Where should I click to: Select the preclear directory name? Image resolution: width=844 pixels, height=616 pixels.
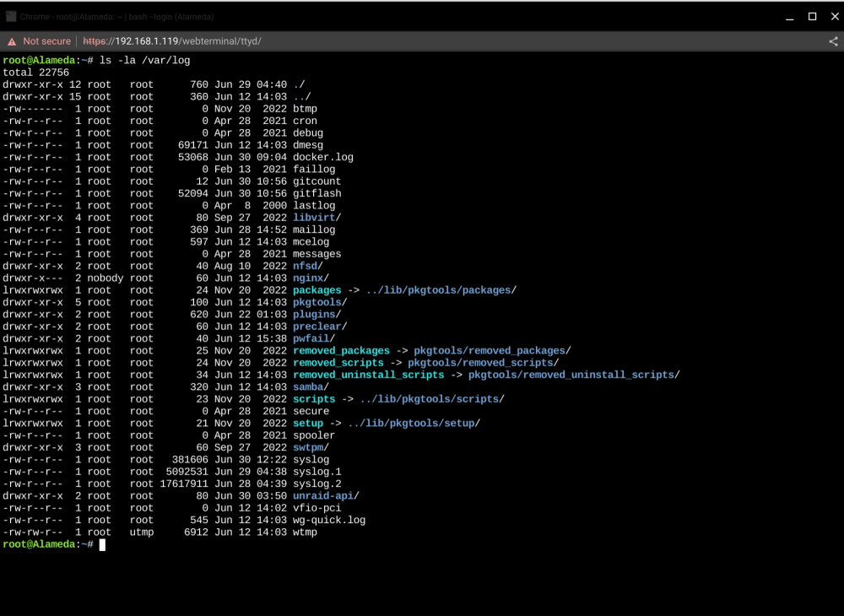317,327
